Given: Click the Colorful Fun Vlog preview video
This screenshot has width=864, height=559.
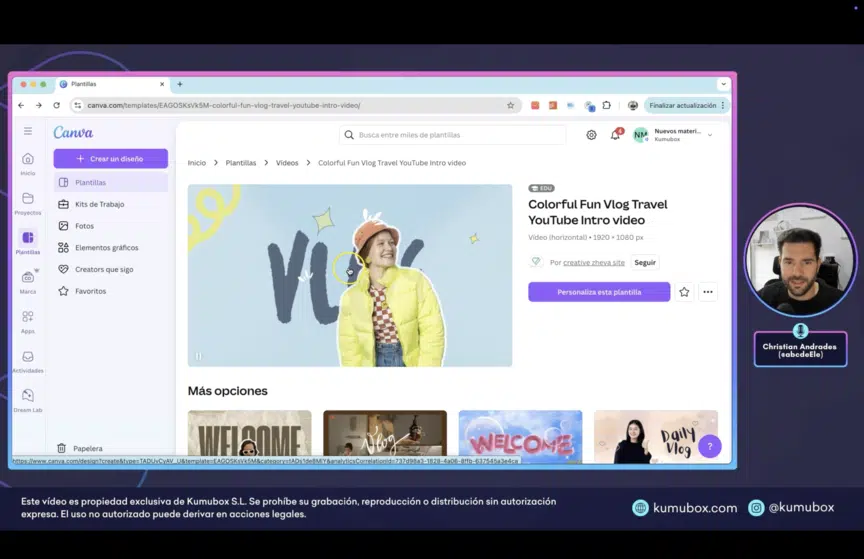Looking at the screenshot, I should 350,276.
